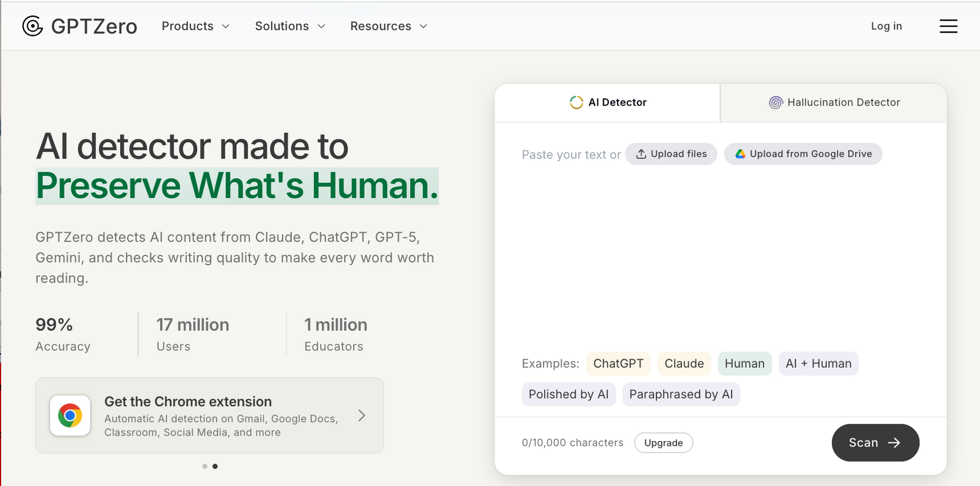Image resolution: width=980 pixels, height=486 pixels.
Task: Click the 1 million Educators statistic
Action: point(336,334)
